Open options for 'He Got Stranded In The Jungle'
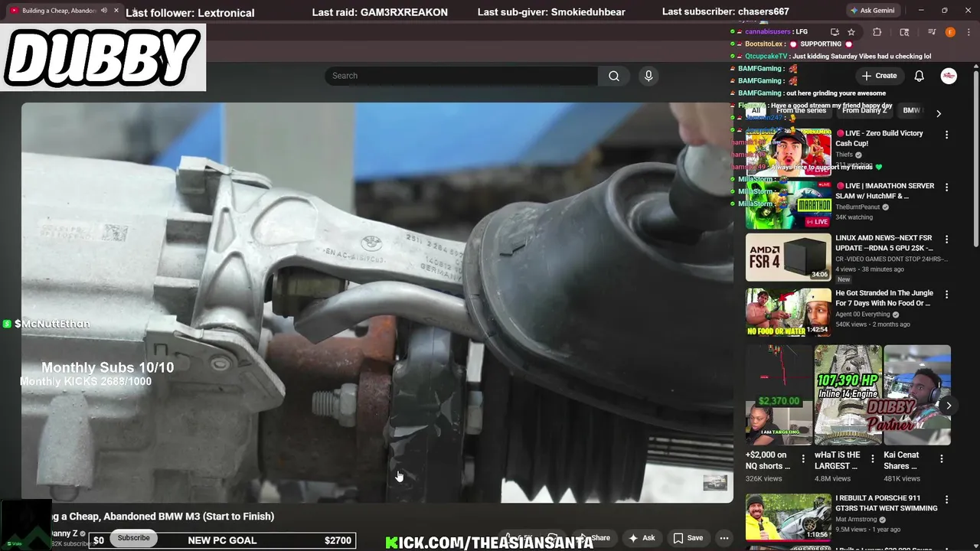The width and height of the screenshot is (980, 551). point(946,295)
